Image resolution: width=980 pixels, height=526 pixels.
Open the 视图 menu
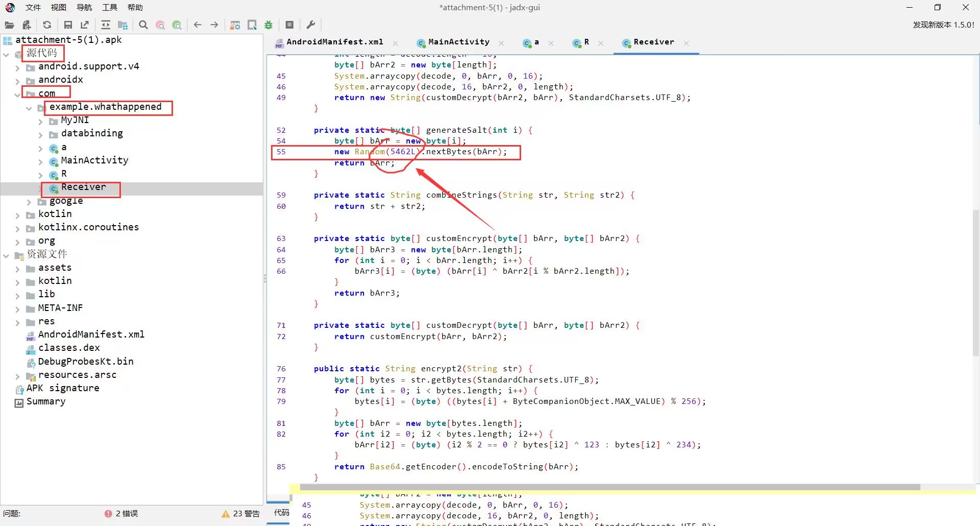(59, 7)
